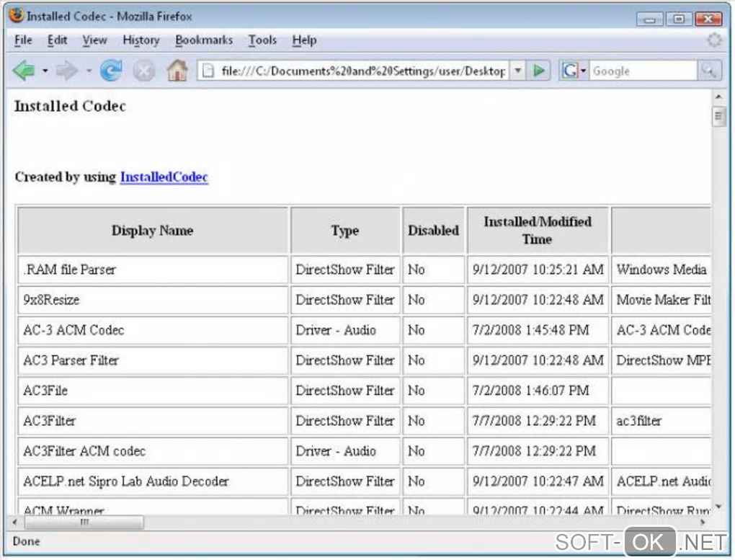Click the horizontal scrollbar left arrow
The height and width of the screenshot is (560, 735).
pyautogui.click(x=15, y=522)
